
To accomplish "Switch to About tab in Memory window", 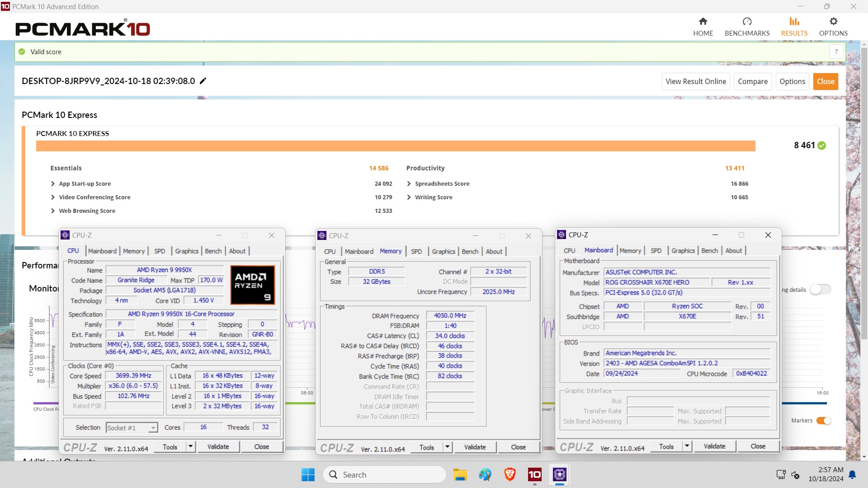I will click(494, 251).
